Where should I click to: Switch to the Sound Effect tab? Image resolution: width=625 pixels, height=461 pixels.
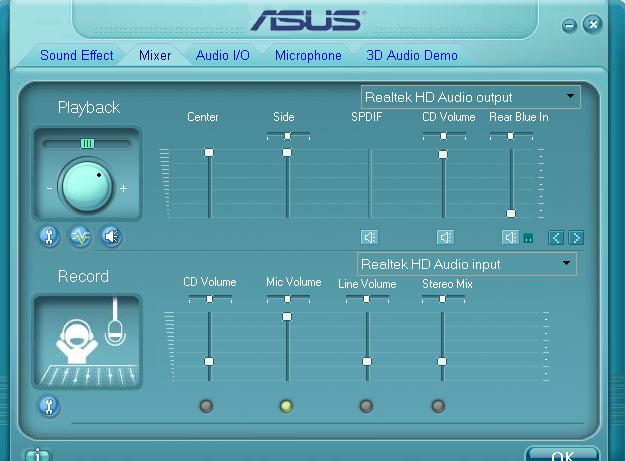(77, 56)
